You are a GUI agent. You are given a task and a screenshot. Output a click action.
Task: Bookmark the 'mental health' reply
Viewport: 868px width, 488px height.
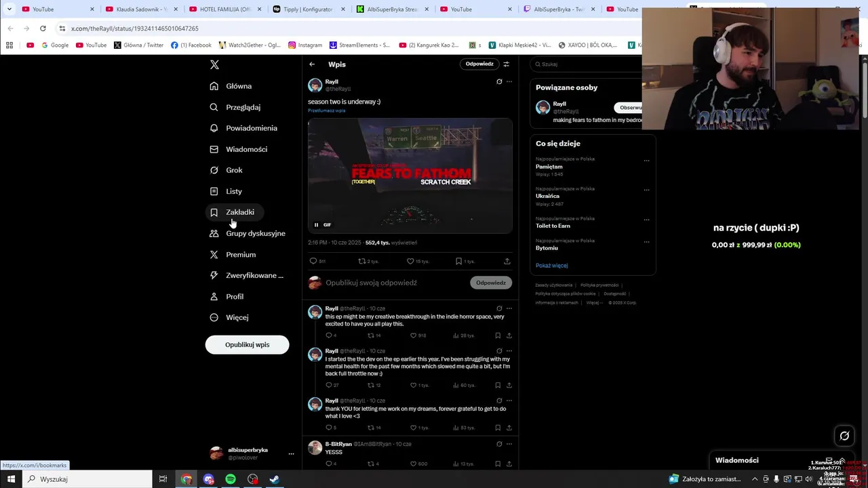pyautogui.click(x=498, y=385)
